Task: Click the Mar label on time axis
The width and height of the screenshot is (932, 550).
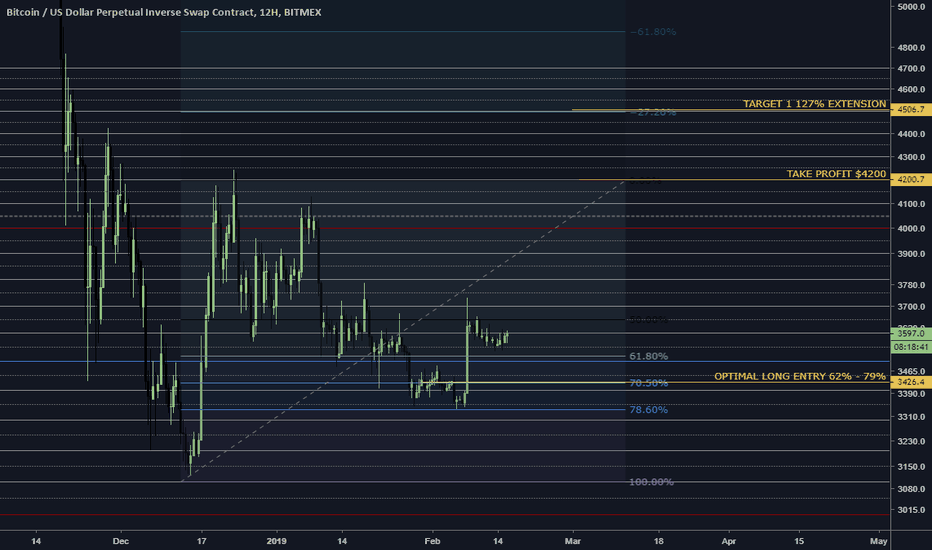Action: [572, 541]
